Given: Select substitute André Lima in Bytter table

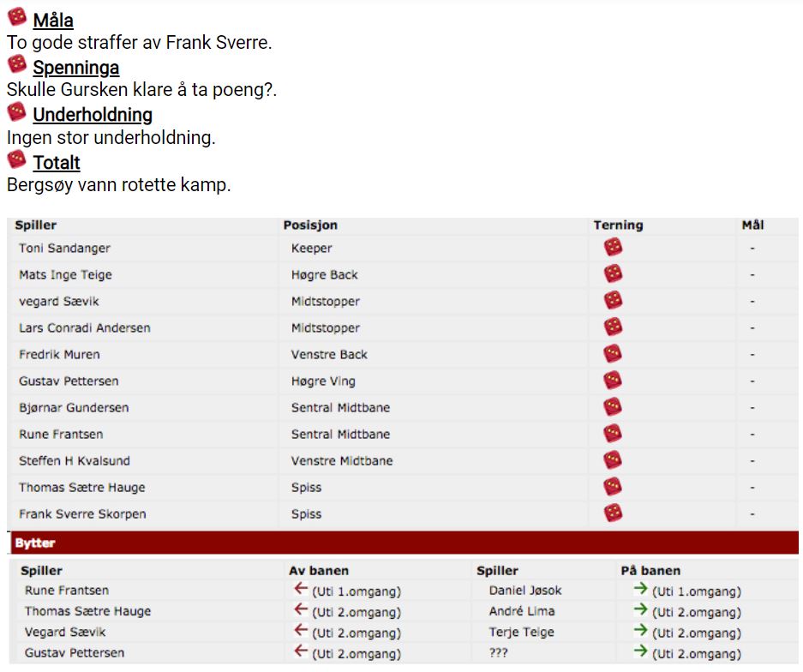Looking at the screenshot, I should (x=522, y=611).
